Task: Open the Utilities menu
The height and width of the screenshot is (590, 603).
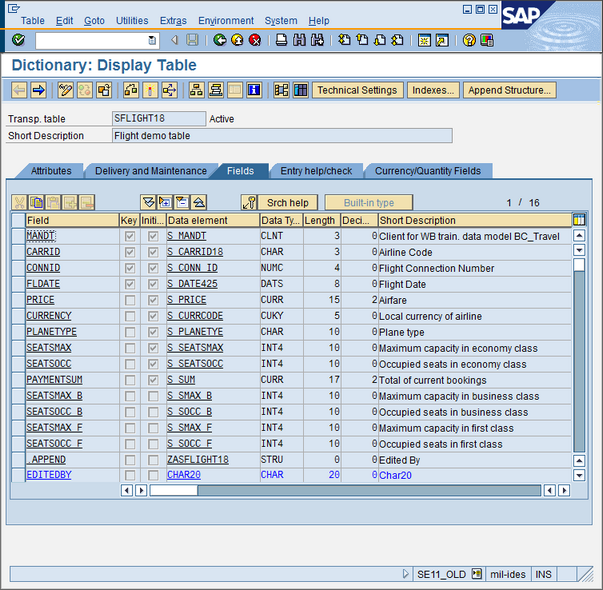Action: (132, 21)
